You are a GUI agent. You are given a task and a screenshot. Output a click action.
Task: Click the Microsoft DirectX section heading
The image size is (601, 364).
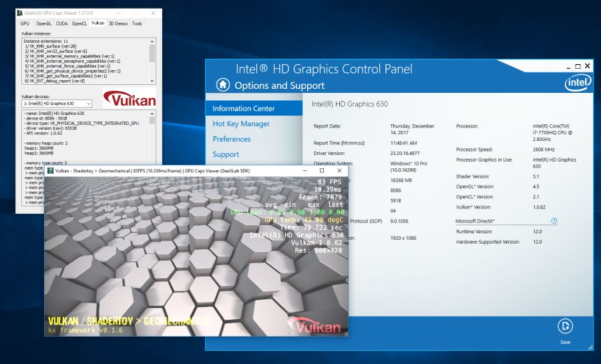[x=475, y=221]
